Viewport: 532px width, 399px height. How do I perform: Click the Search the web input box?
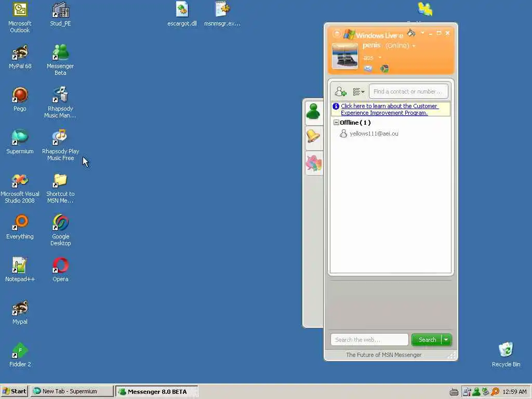pyautogui.click(x=369, y=340)
